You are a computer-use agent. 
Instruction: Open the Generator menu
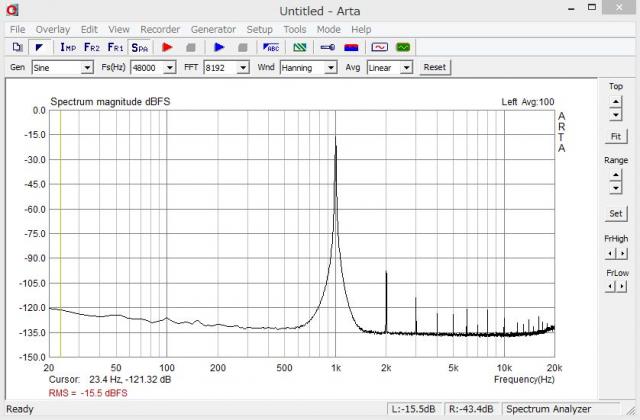pos(213,29)
